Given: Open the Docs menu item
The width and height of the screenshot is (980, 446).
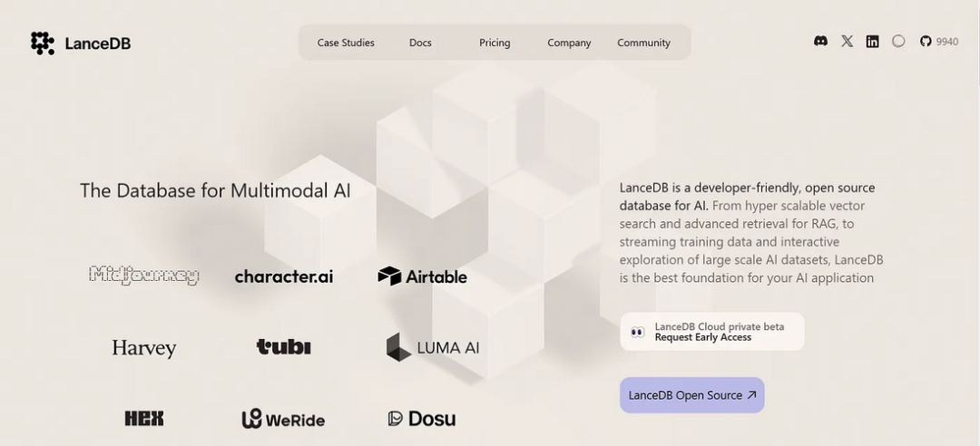Looking at the screenshot, I should 420,43.
